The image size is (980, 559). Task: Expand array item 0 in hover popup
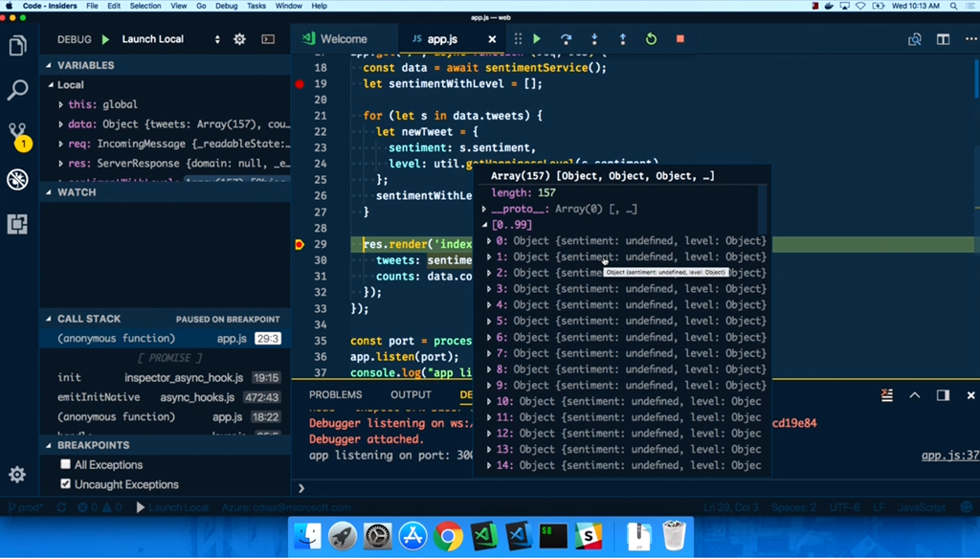coord(489,241)
